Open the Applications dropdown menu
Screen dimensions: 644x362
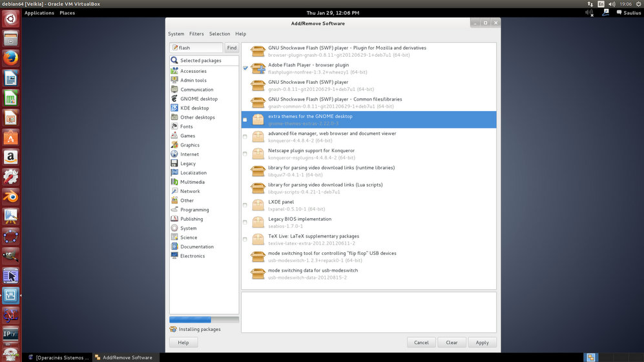[39, 13]
